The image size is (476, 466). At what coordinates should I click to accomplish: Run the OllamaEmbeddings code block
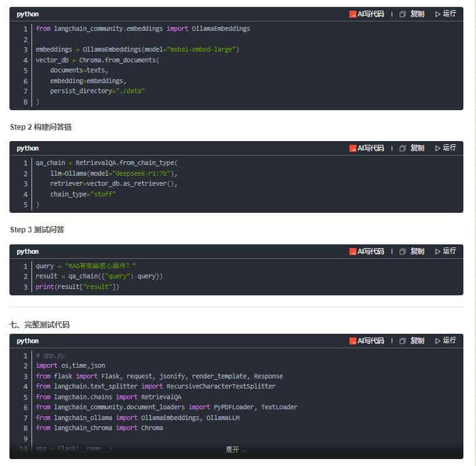pos(445,14)
